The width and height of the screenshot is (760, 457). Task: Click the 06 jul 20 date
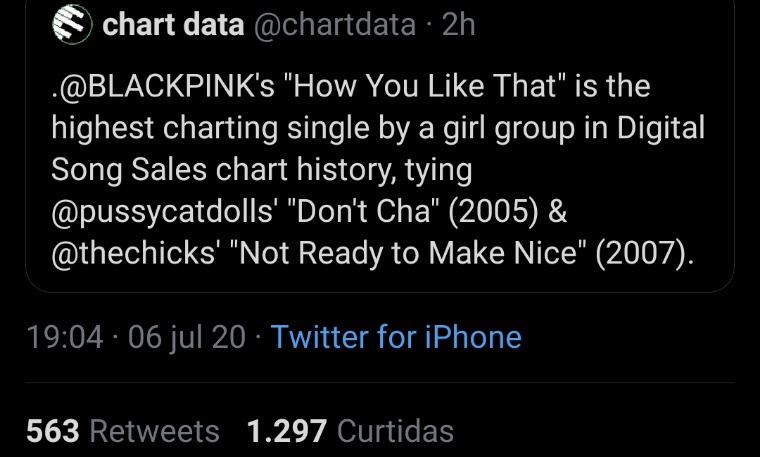[x=187, y=337]
